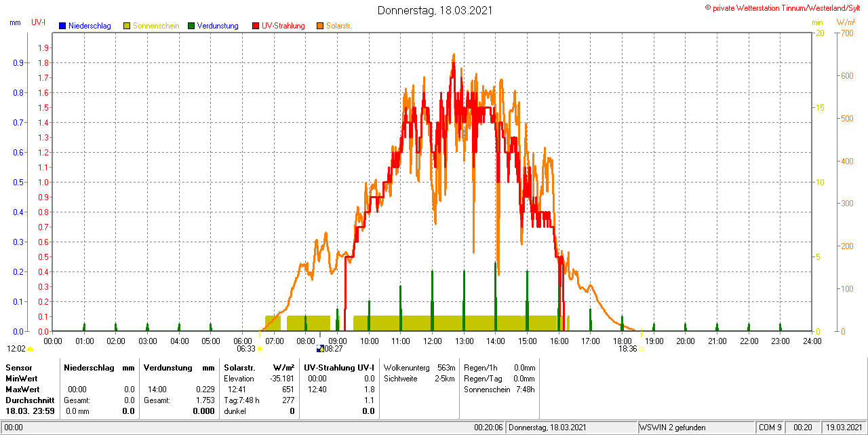Click the sunset marker icon at 18:36
The width and height of the screenshot is (868, 435).
pyautogui.click(x=642, y=349)
